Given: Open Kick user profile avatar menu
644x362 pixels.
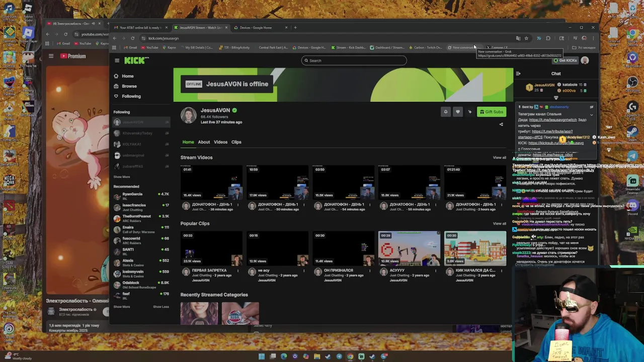Looking at the screenshot, I should click(585, 60).
